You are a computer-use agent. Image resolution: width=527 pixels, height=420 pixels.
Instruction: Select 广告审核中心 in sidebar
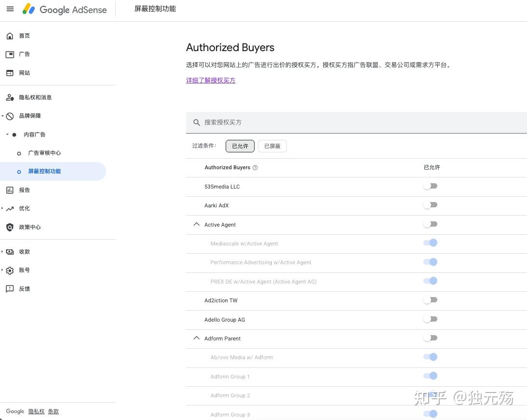point(44,153)
